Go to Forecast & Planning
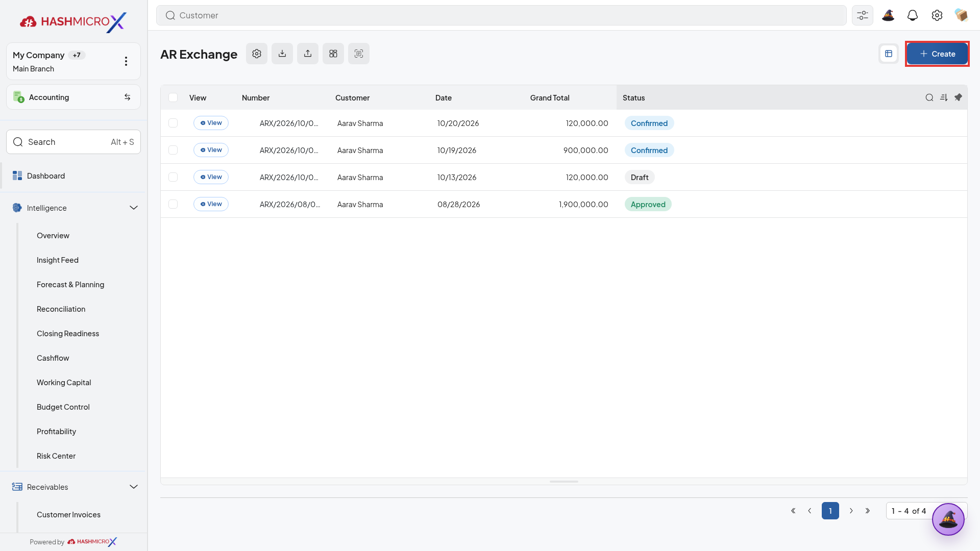The image size is (980, 551). point(70,285)
